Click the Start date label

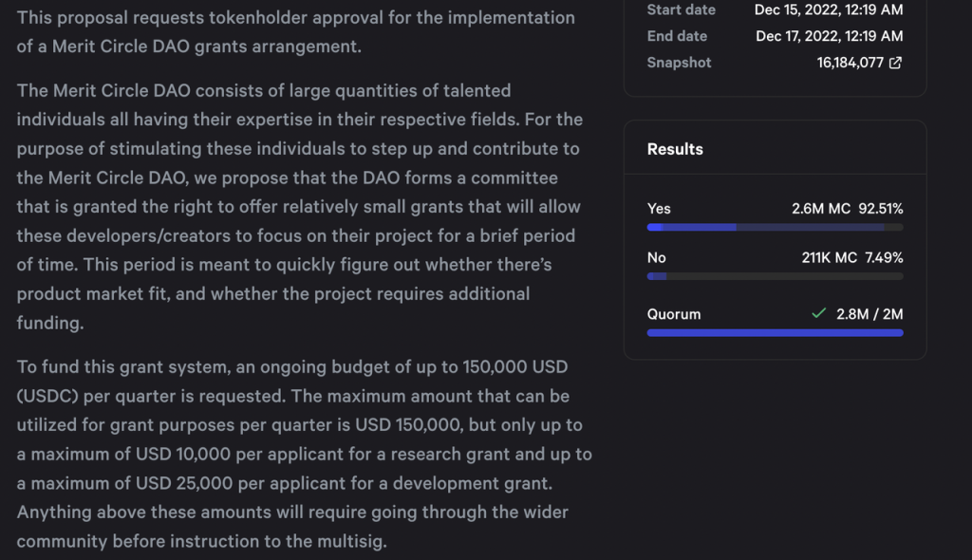(682, 9)
